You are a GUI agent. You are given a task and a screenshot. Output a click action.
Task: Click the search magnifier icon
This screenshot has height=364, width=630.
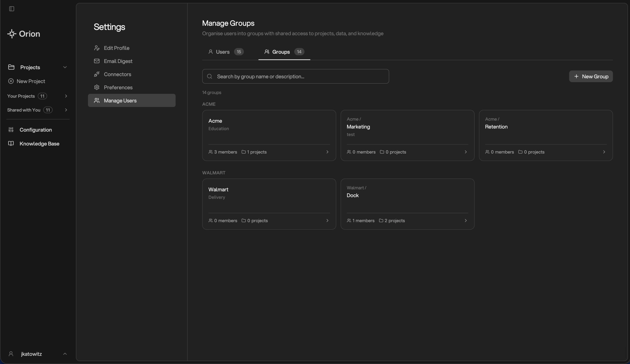click(210, 76)
